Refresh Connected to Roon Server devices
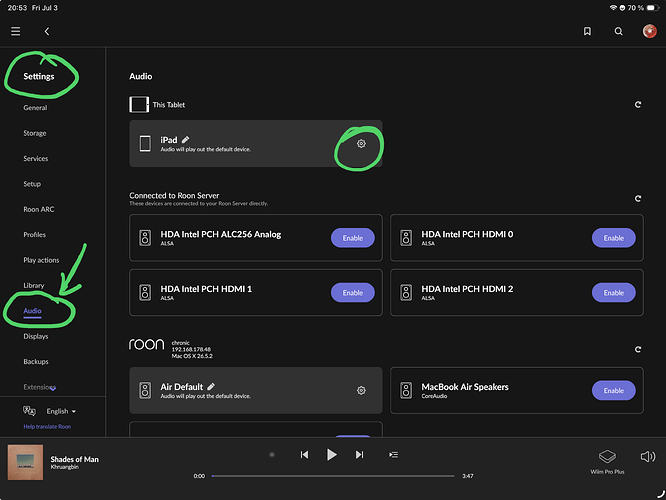Image resolution: width=666 pixels, height=500 pixels. point(638,198)
